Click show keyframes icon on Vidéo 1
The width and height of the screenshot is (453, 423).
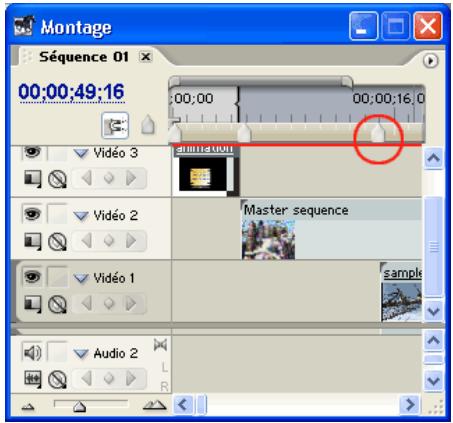tap(57, 304)
